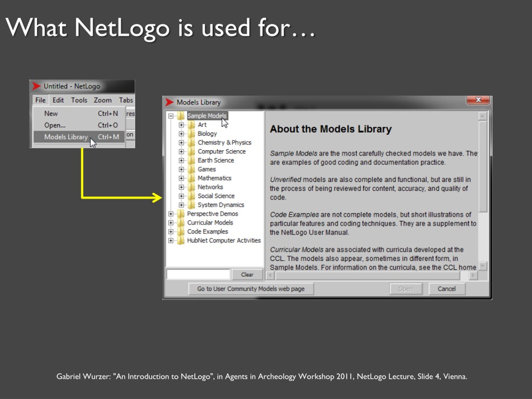532x399 pixels.
Task: Click the scroll down arrow in description pane
Action: pyautogui.click(x=483, y=266)
